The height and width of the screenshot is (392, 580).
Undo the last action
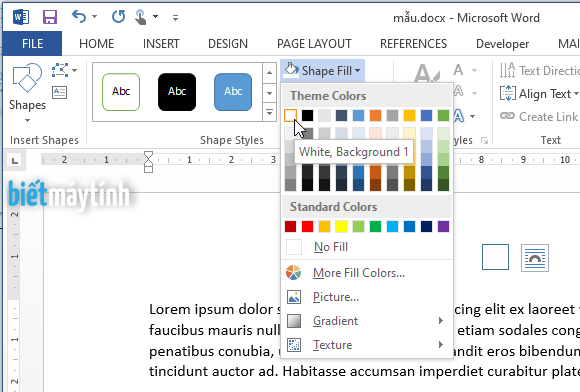coord(79,17)
